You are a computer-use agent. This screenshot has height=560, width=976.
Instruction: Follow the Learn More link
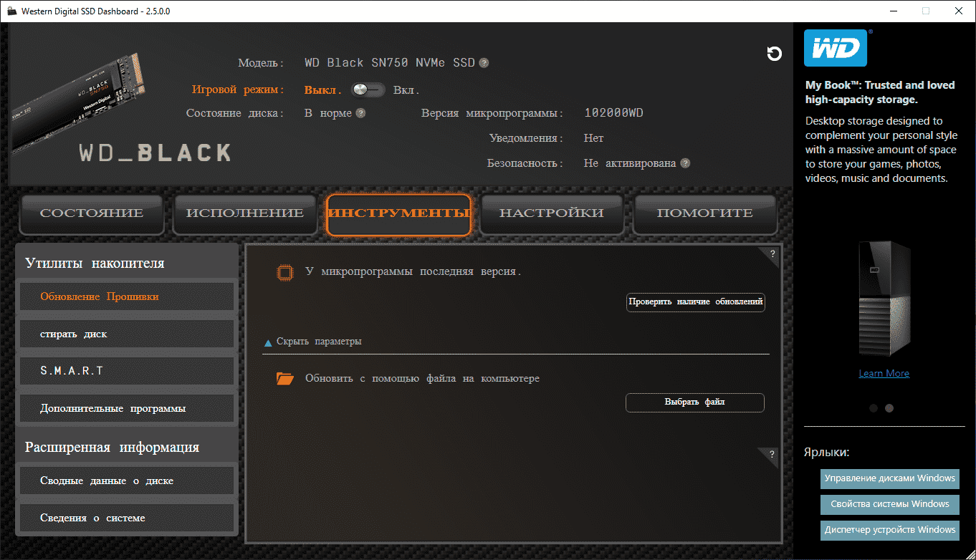click(884, 373)
